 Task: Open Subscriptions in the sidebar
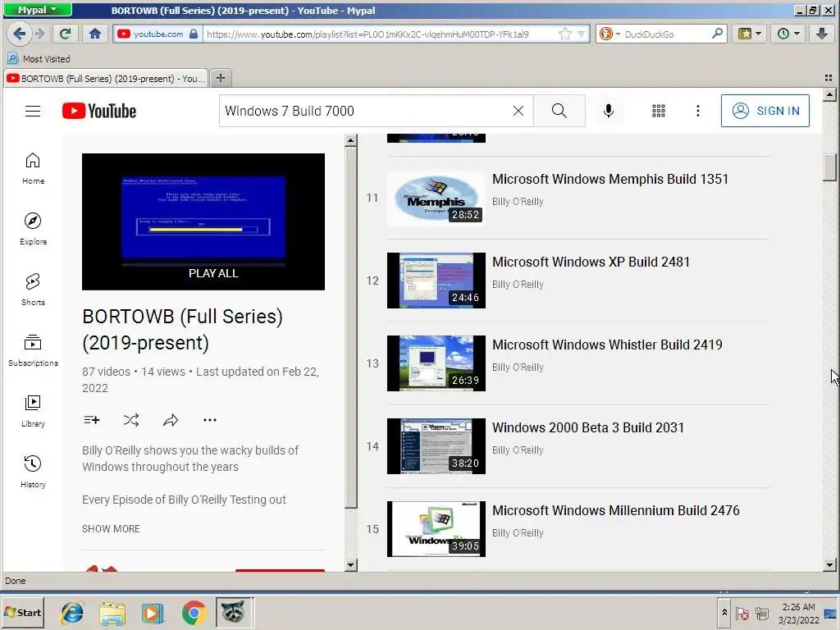(33, 350)
